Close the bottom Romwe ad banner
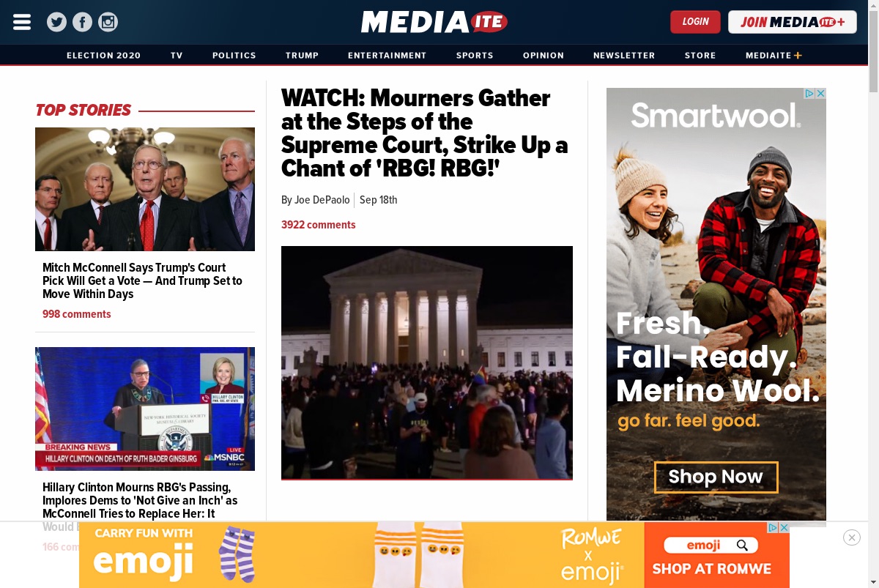 coord(851,537)
